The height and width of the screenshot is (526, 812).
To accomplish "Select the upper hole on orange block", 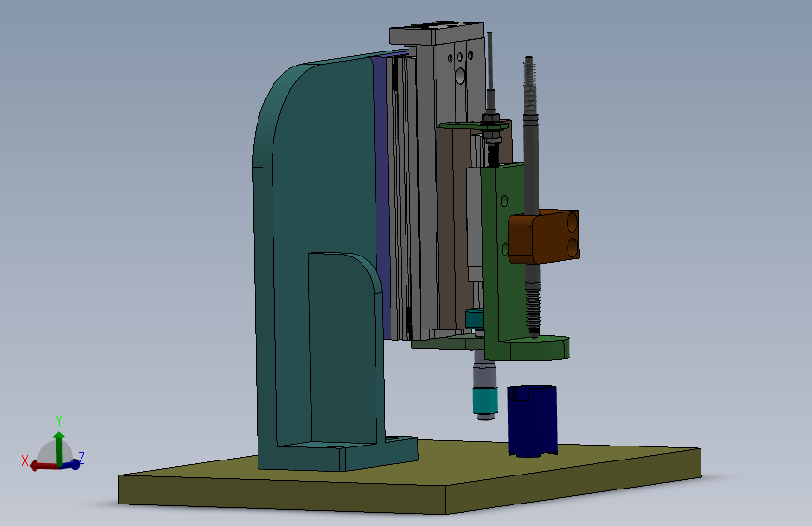I will pyautogui.click(x=572, y=223).
